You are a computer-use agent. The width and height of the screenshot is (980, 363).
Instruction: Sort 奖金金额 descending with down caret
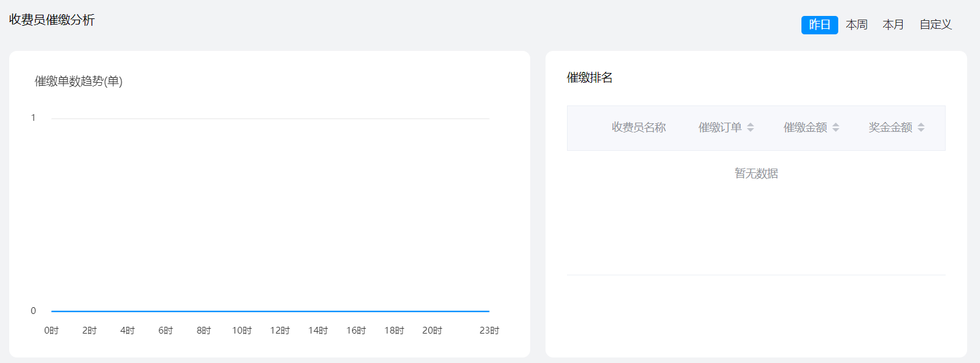[x=921, y=130]
